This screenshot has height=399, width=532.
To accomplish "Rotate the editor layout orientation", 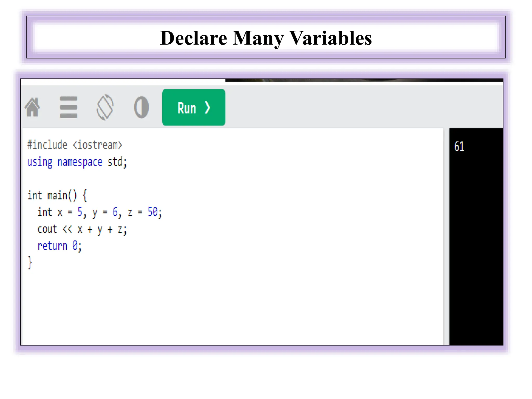I will [x=105, y=107].
